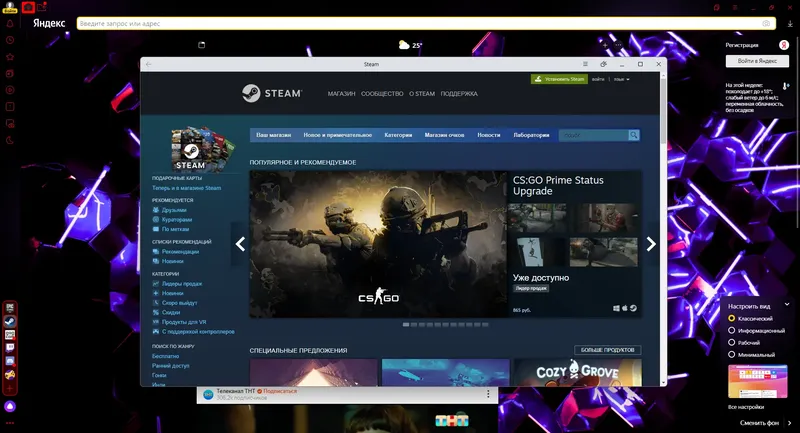Add a new service with the sidebar plus
The width and height of the screenshot is (800, 433).
point(10,389)
